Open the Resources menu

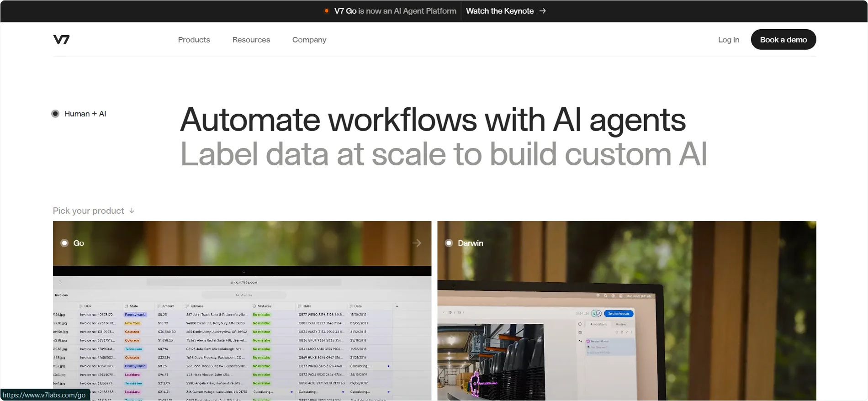coord(251,40)
